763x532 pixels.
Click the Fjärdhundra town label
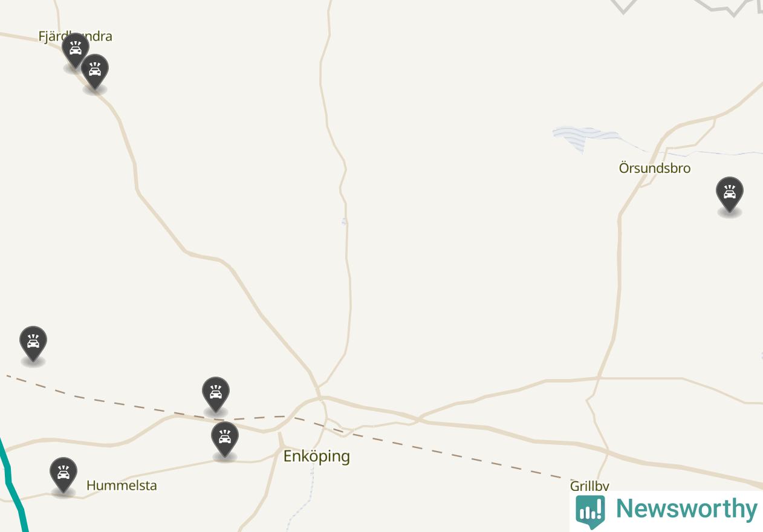tap(76, 36)
